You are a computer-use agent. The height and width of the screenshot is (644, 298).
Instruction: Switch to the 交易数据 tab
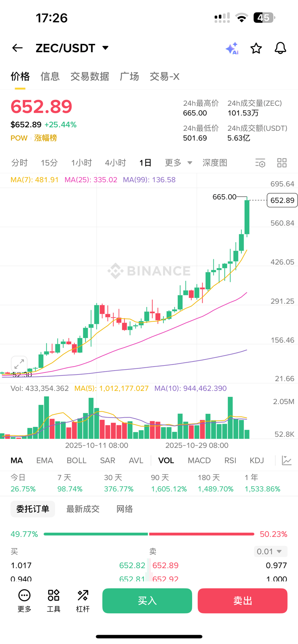click(x=90, y=77)
